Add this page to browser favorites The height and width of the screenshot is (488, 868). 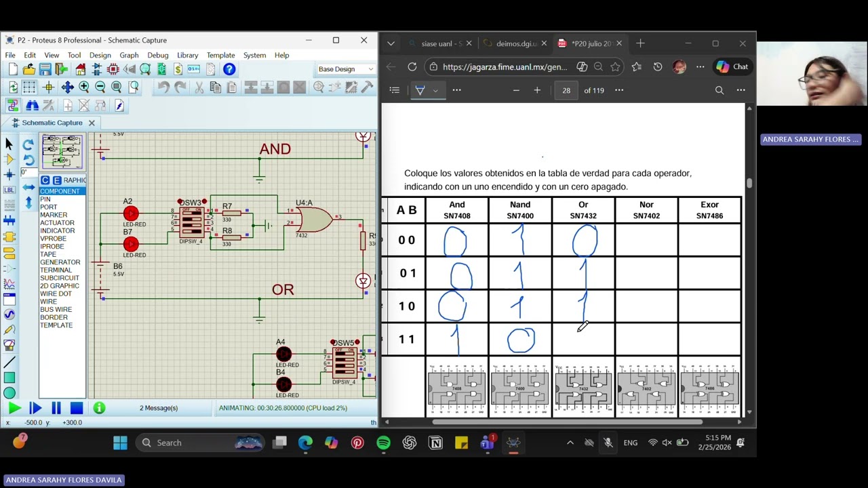[615, 66]
